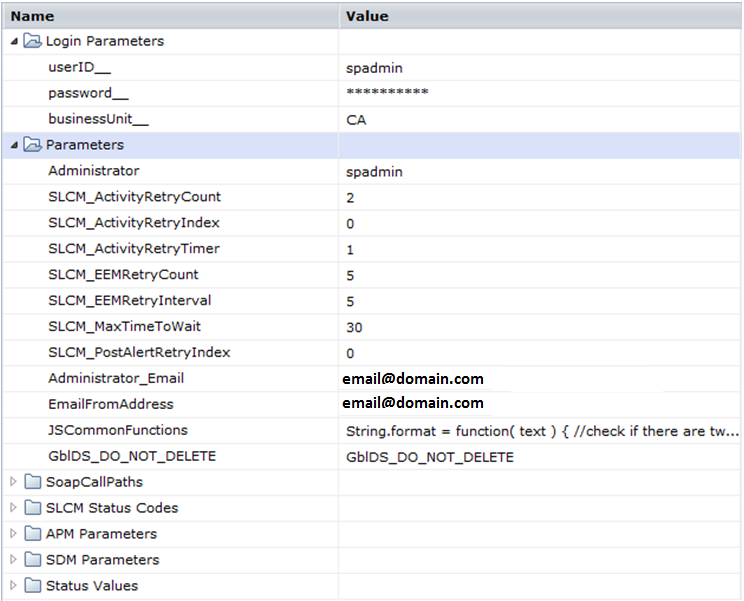Click the Status Values folder icon

pyautogui.click(x=33, y=586)
